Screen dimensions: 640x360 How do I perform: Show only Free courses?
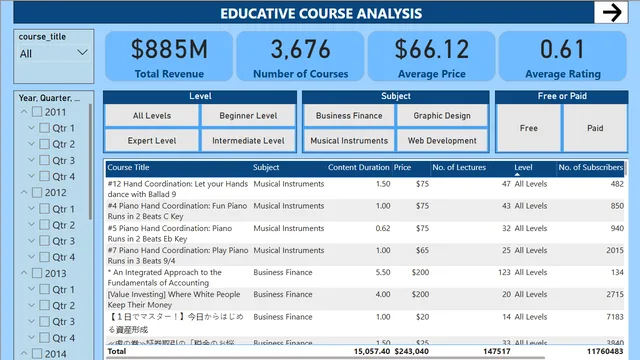[529, 128]
